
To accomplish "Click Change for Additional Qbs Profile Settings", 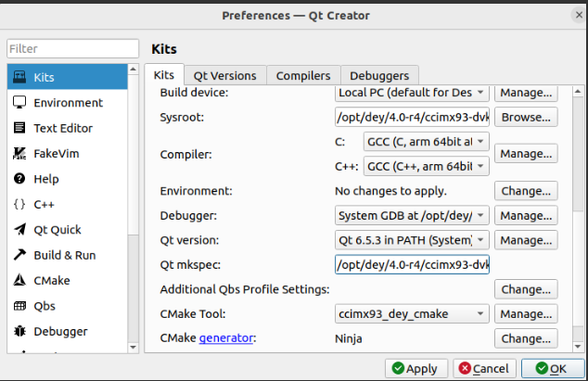I will pyautogui.click(x=526, y=289).
